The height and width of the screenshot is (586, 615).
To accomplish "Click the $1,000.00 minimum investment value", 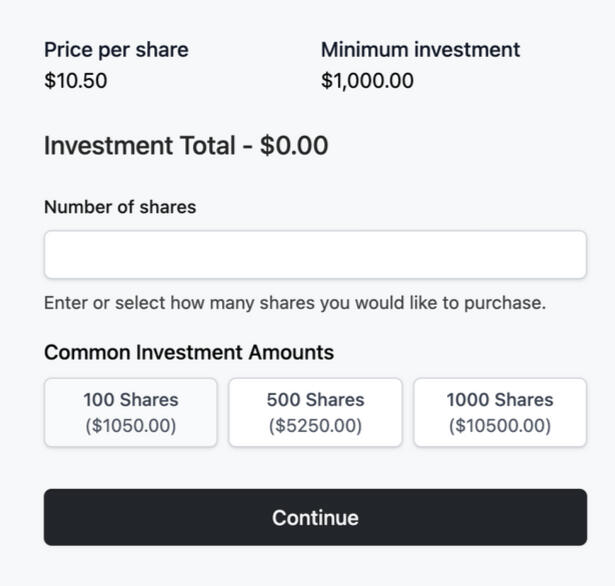I will click(x=367, y=81).
